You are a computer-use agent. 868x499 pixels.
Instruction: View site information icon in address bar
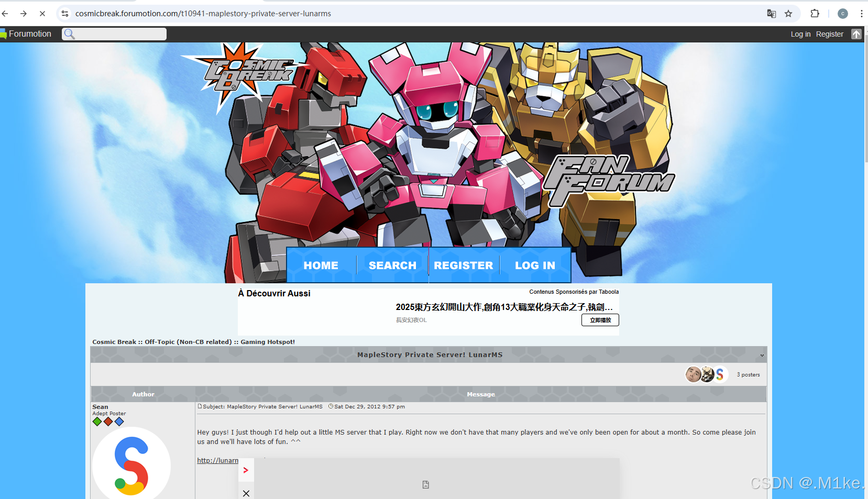[65, 14]
